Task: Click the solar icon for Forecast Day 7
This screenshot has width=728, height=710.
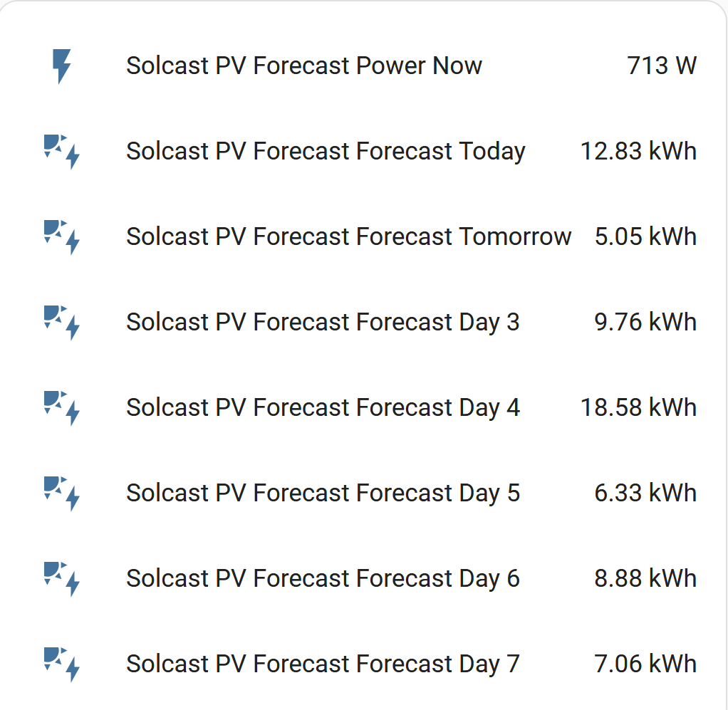Action: (62, 664)
